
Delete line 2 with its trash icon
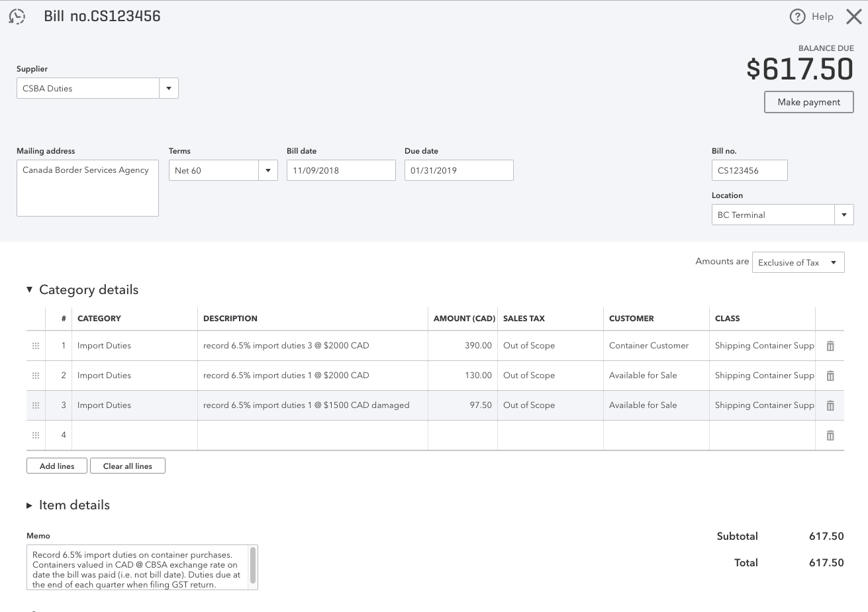[x=830, y=376]
